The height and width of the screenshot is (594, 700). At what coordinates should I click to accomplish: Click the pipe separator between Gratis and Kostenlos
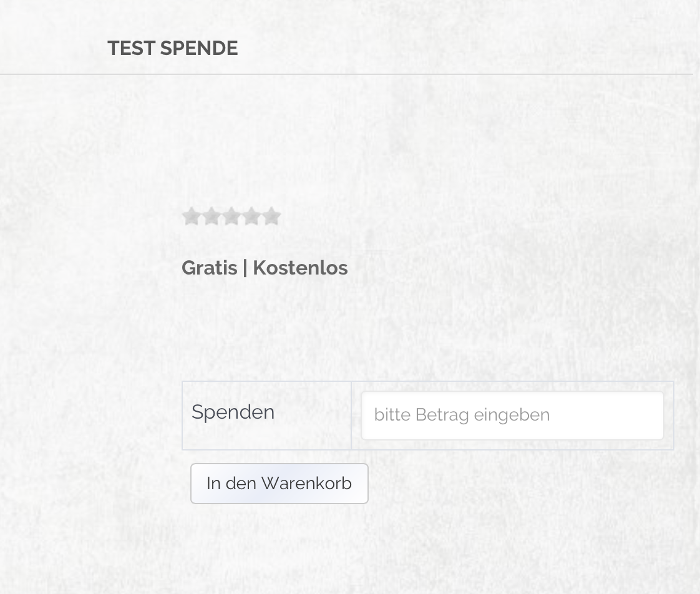click(245, 268)
